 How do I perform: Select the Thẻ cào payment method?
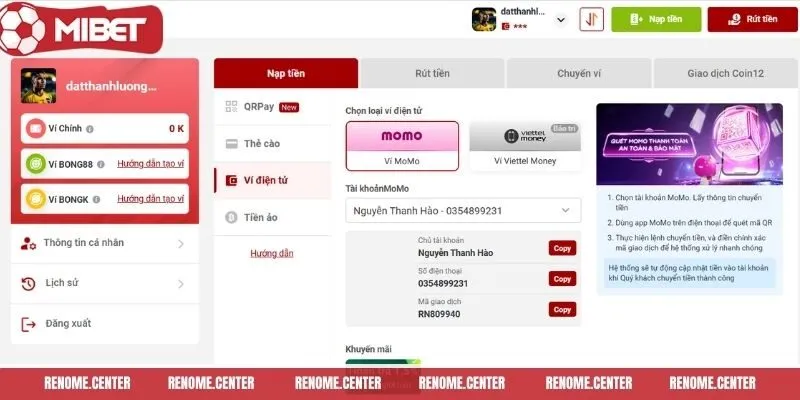point(272,144)
